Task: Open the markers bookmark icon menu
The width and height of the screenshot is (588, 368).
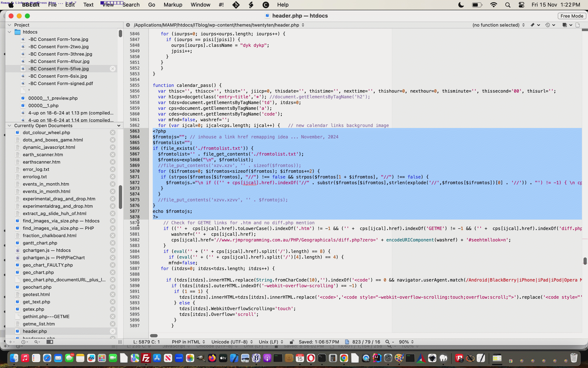Action: (x=535, y=25)
